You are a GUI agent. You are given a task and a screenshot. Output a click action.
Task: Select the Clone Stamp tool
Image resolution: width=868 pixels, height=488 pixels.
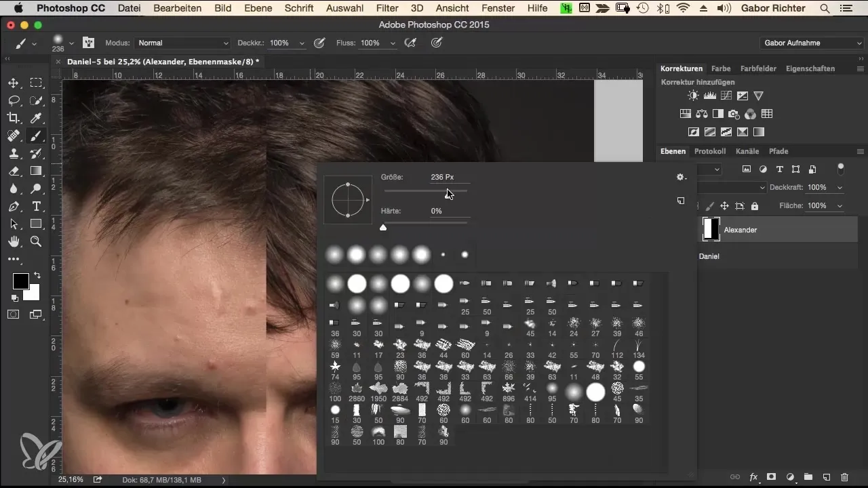[13, 153]
